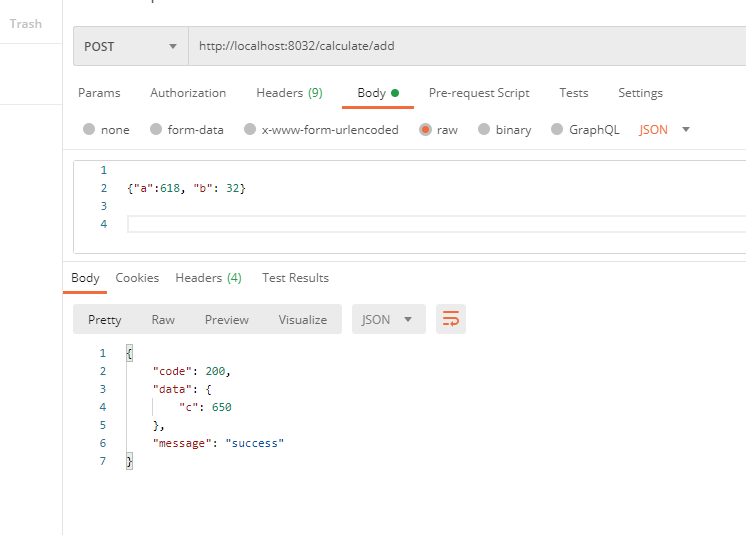
Task: Select the Visualize response view
Action: click(303, 320)
